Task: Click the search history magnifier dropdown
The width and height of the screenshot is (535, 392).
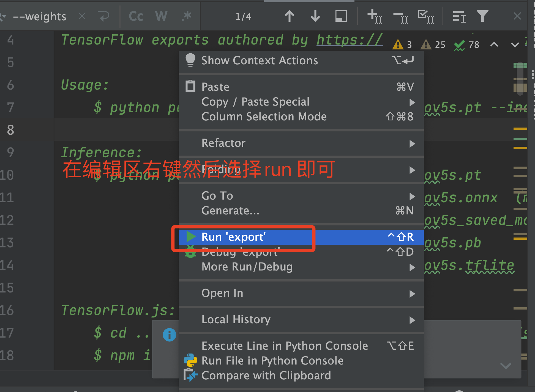Action: [x=3, y=16]
